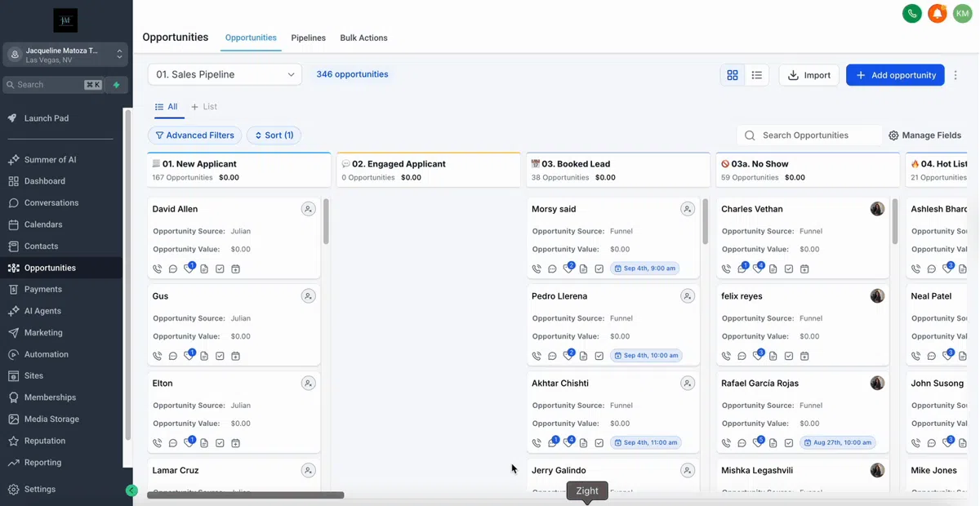Open the sub-account switcher Jacqueline Matoza
980x506 pixels.
65,55
